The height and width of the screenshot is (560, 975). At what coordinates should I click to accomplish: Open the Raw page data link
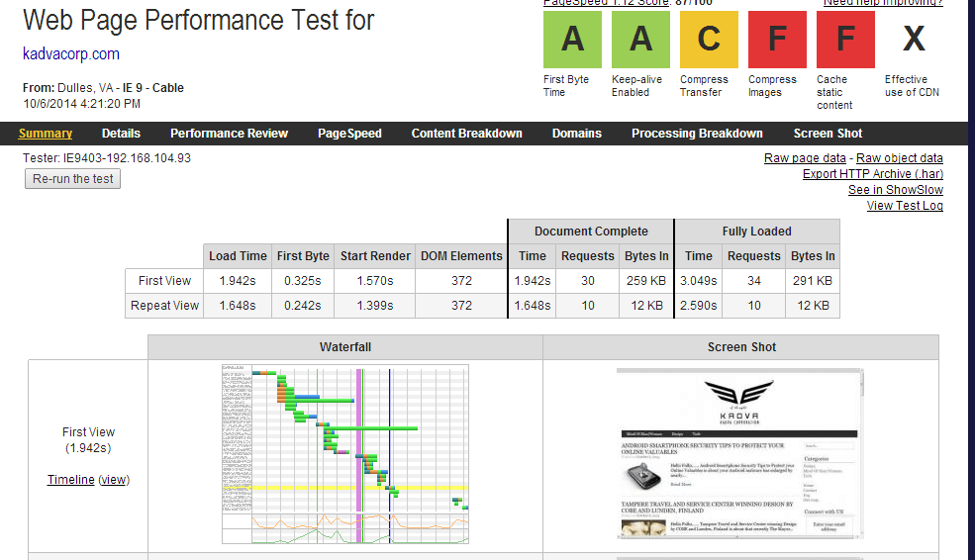pos(805,158)
